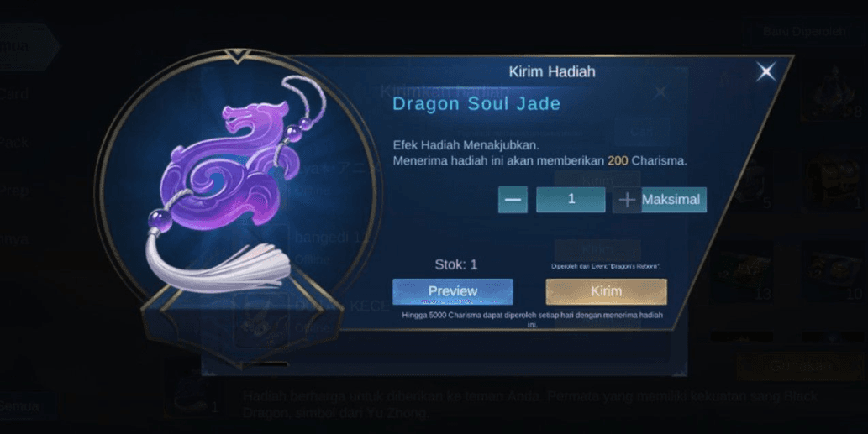Send the gift using the gold Kirim button
This screenshot has height=434, width=868.
coord(606,291)
